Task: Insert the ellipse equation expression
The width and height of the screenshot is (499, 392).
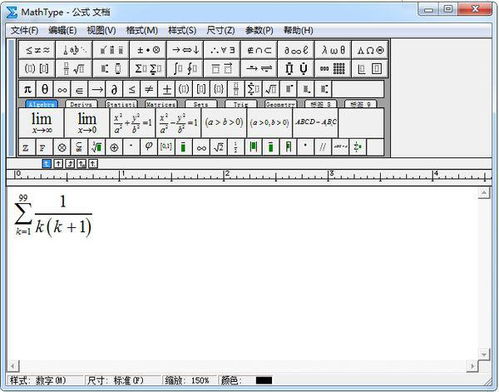Action: (x=133, y=122)
